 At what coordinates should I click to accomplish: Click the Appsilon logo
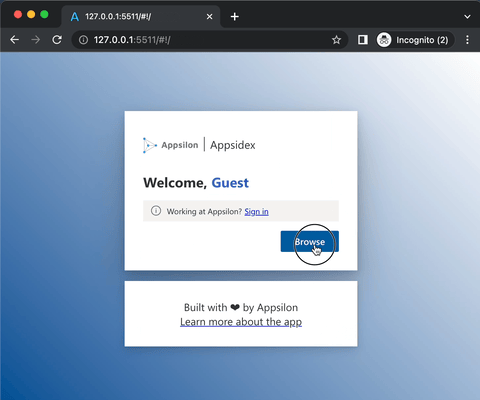point(171,145)
